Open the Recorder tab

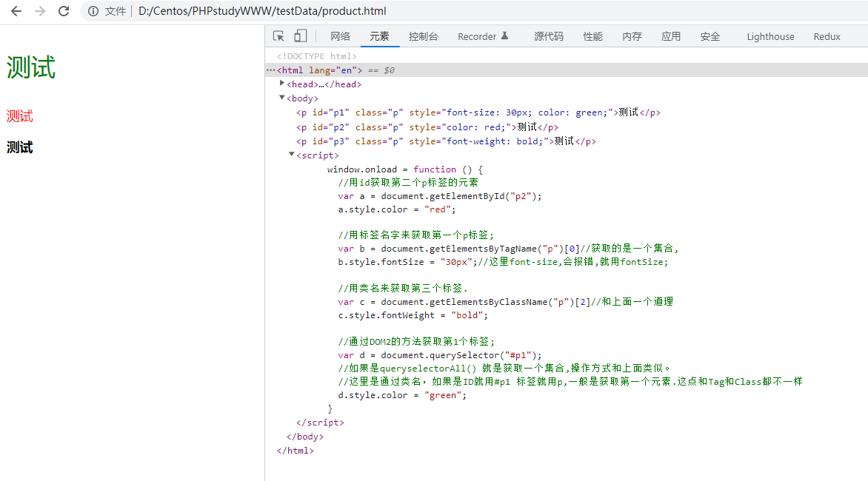[477, 36]
